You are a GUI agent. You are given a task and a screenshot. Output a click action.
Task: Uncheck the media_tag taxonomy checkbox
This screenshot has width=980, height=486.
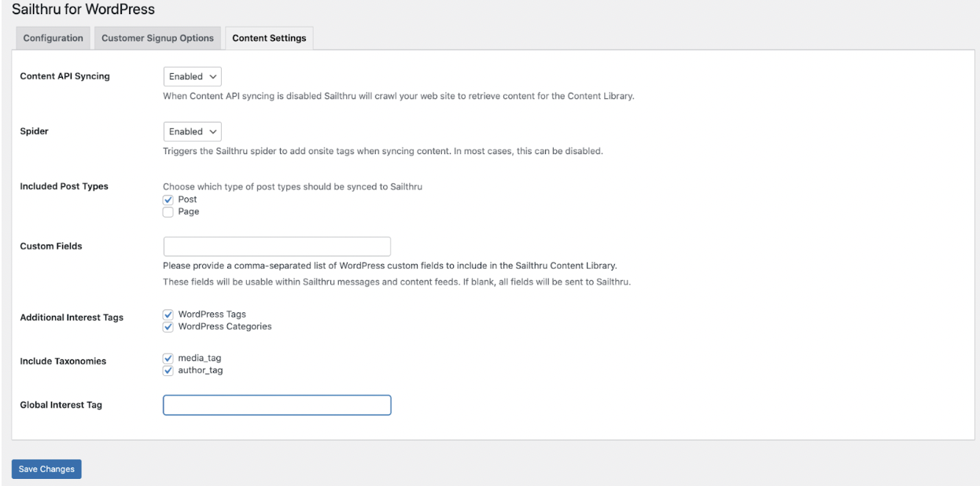(x=168, y=359)
